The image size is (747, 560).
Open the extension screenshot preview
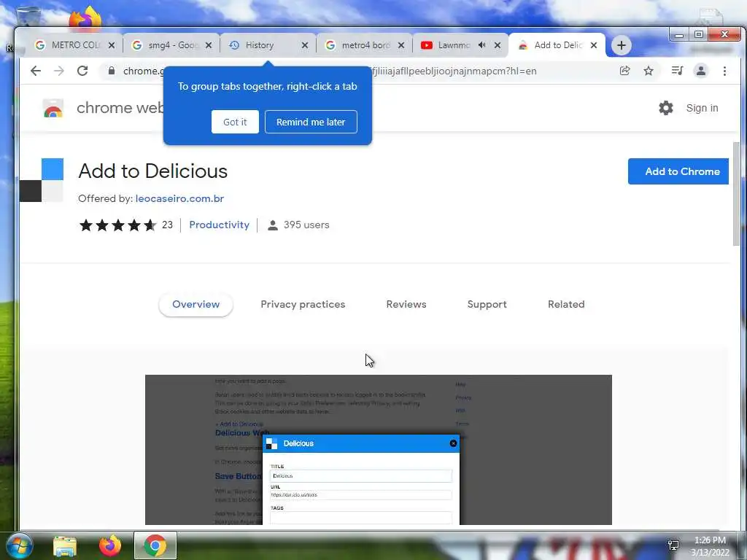tap(379, 450)
